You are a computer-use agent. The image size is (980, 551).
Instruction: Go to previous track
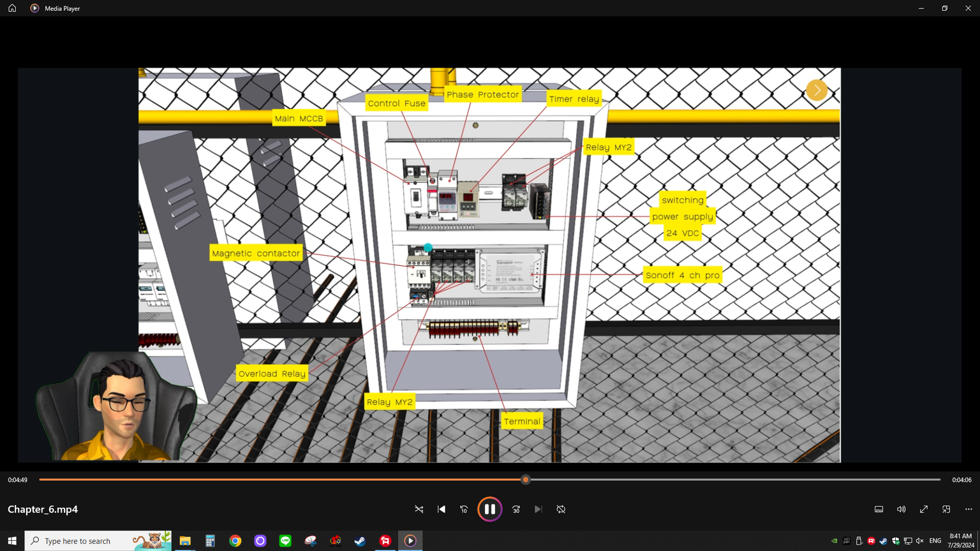coord(442,509)
